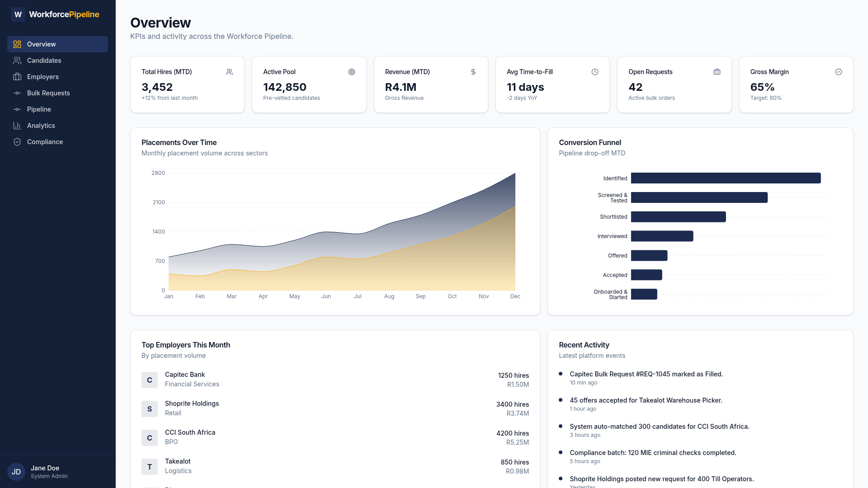Click the Placements Over Time heading
Screen dimensions: 868x488
[x=179, y=142]
